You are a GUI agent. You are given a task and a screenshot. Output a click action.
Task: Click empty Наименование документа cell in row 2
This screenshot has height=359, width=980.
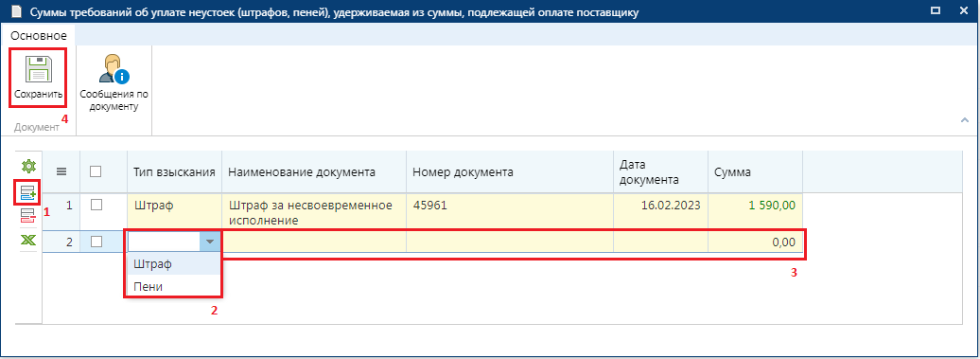(x=314, y=242)
